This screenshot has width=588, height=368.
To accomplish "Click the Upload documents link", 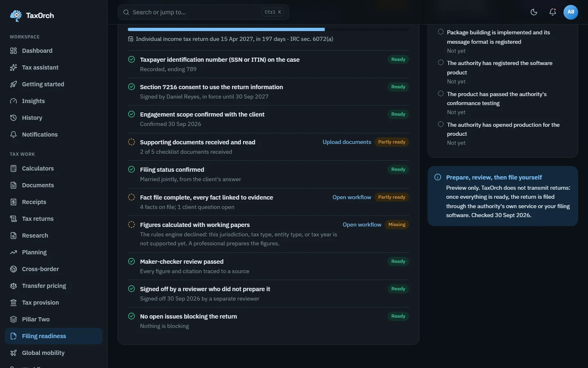I will (x=347, y=142).
